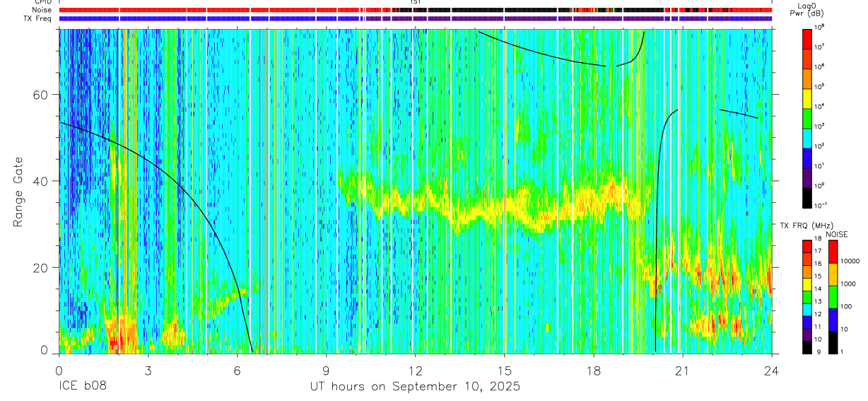Click the TX Freq color strip above the plot
Screen dimensions: 868x401
click(415, 18)
